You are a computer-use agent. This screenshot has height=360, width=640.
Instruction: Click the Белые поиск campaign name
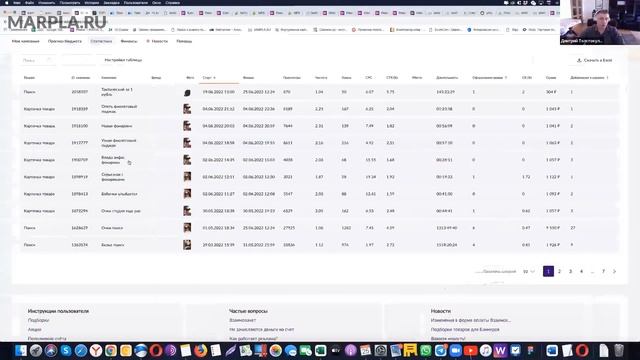tap(113, 245)
